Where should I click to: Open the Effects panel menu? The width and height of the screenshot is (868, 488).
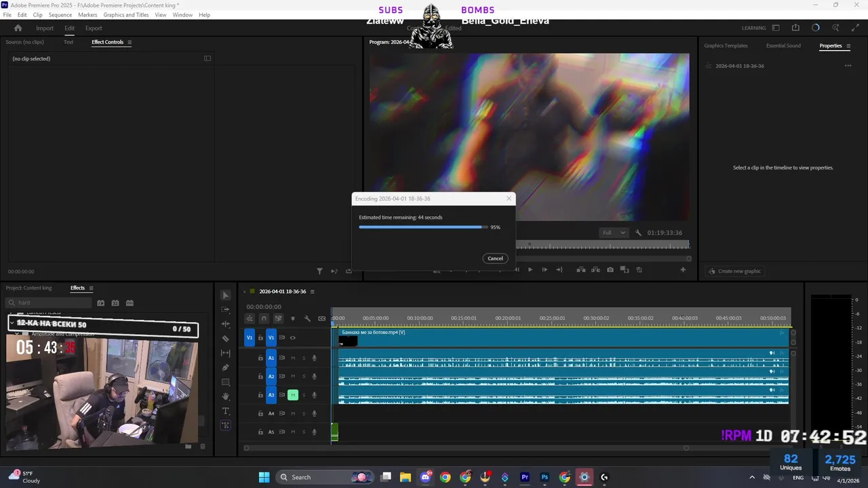tap(91, 288)
